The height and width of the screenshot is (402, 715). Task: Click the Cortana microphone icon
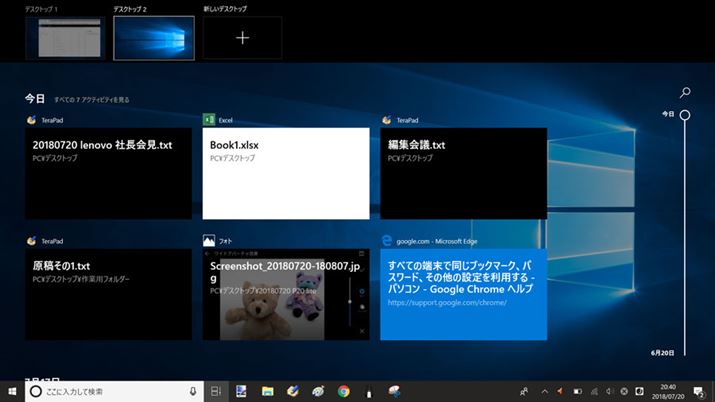(192, 392)
